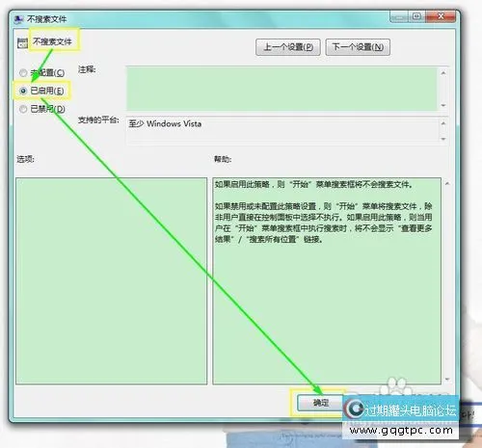Viewport: 482px width, 448px height.
Task: Maximize the 不搜索文件 dialog window
Action: pos(416,16)
